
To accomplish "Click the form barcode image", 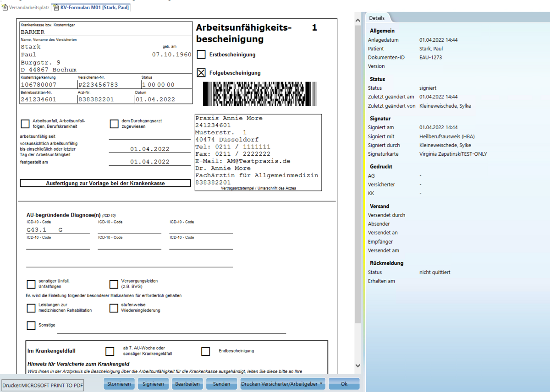I will [x=260, y=93].
